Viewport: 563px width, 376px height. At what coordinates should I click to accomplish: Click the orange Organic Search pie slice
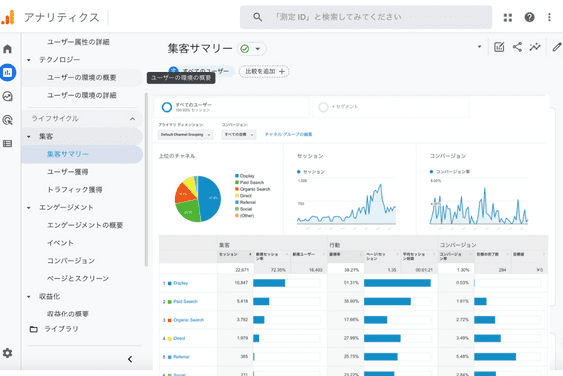(184, 193)
